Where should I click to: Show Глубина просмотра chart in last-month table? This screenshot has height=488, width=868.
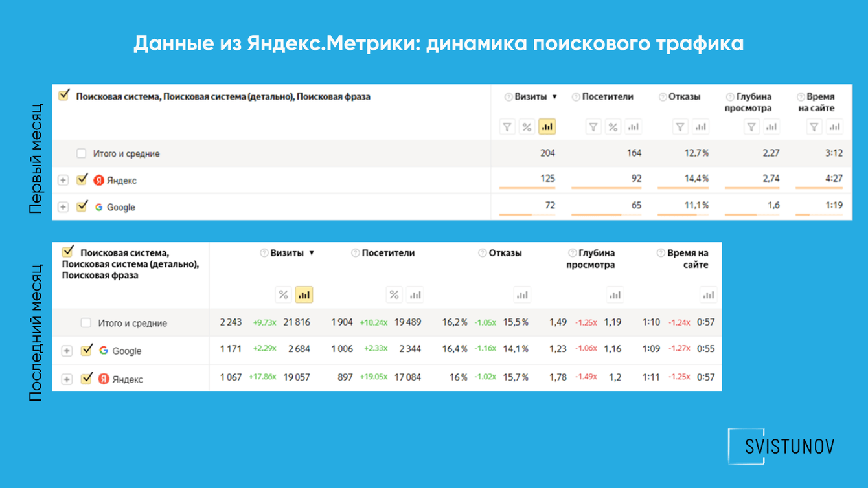pos(615,294)
